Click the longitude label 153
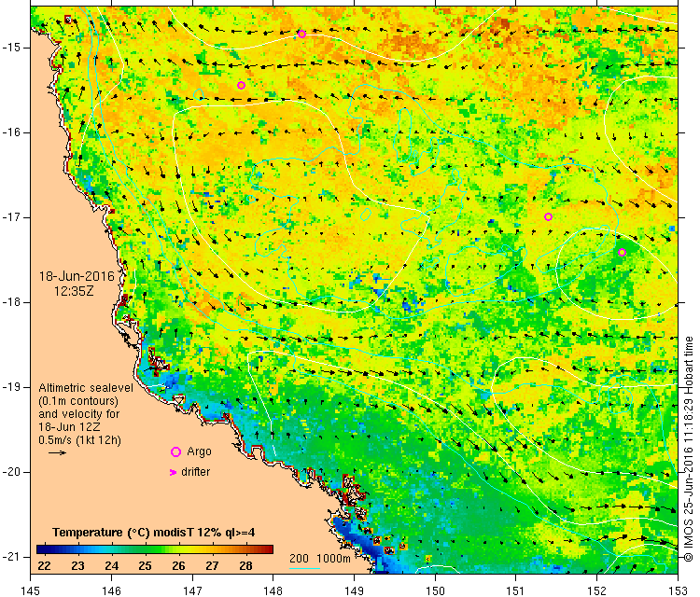This screenshot has width=700, height=597. 678,591
